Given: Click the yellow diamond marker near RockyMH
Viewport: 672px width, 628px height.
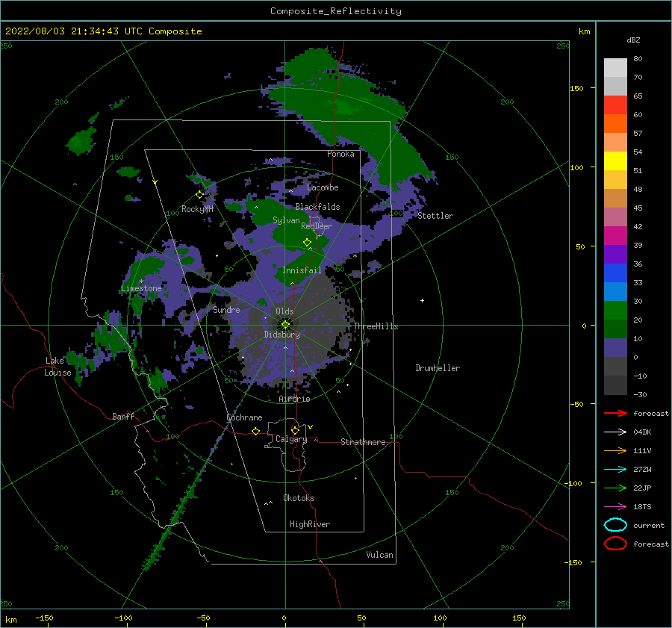Looking at the screenshot, I should (x=199, y=195).
